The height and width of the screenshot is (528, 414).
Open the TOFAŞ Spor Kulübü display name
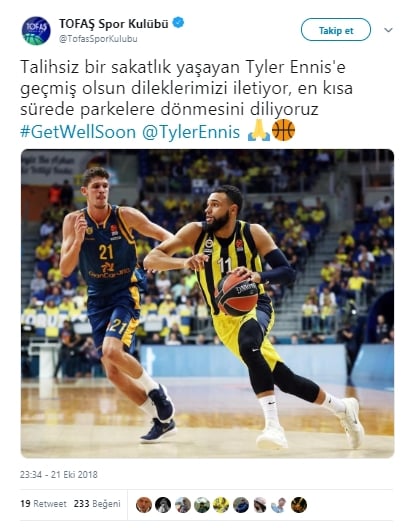114,24
